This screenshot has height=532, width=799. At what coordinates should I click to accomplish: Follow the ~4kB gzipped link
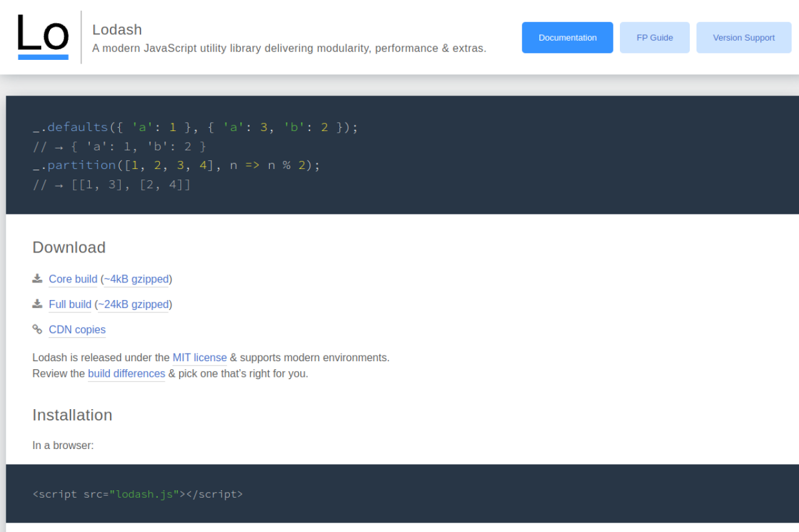coord(136,279)
